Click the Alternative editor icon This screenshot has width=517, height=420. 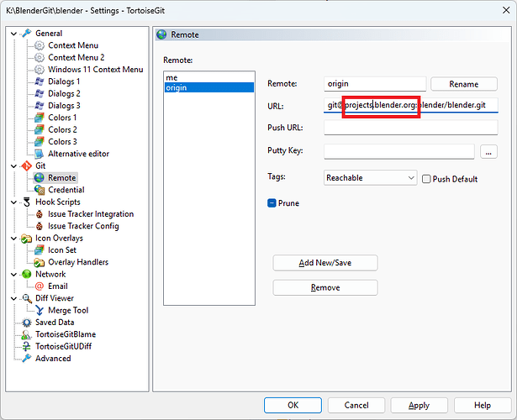[40, 154]
